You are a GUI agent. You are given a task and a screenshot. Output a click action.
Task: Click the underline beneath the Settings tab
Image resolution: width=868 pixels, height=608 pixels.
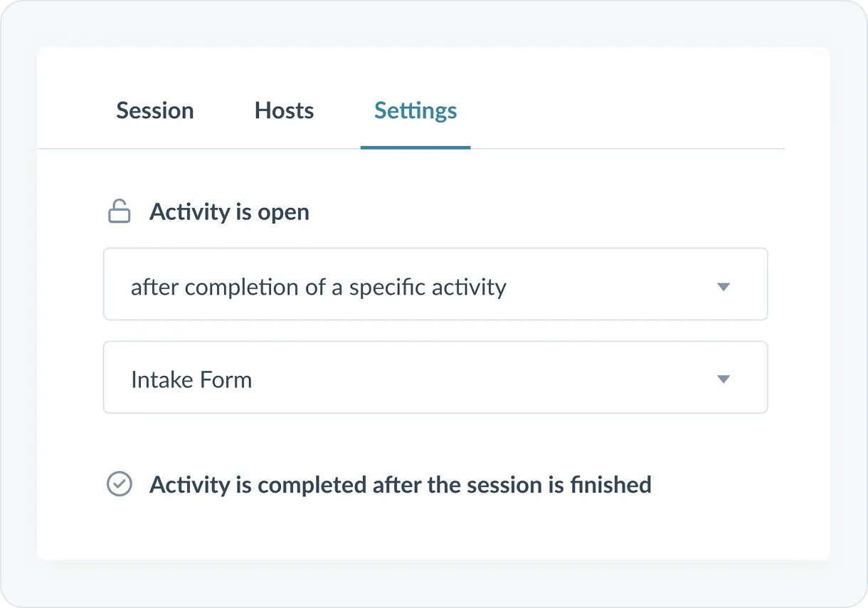click(x=416, y=147)
